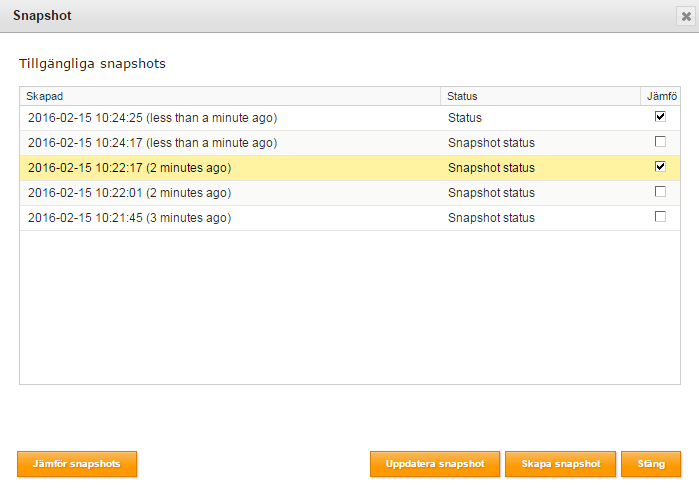Click the Skapa snapshot button
Viewport: 699px width, 495px height.
[560, 464]
